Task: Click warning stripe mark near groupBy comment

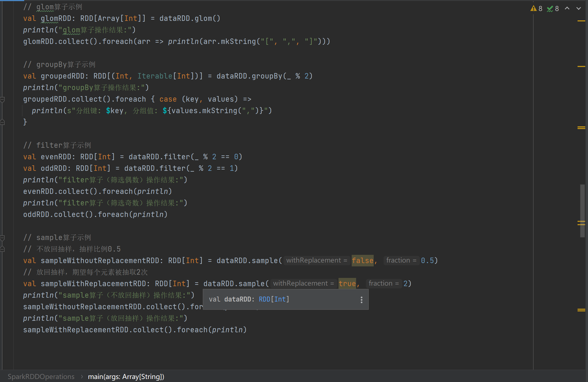Action: pos(581,66)
